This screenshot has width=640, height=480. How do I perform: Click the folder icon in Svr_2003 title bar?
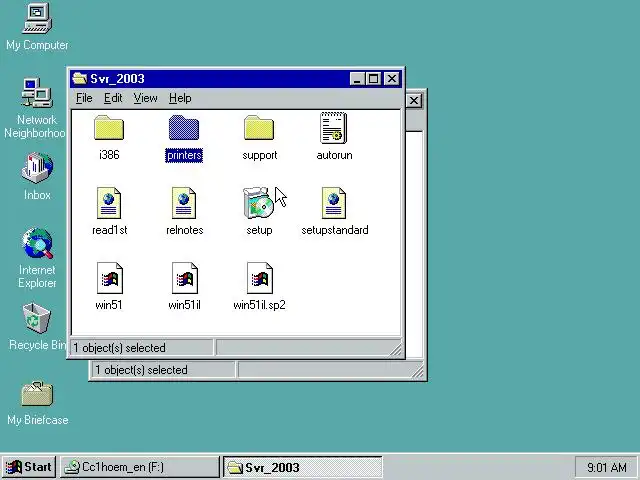(x=80, y=78)
